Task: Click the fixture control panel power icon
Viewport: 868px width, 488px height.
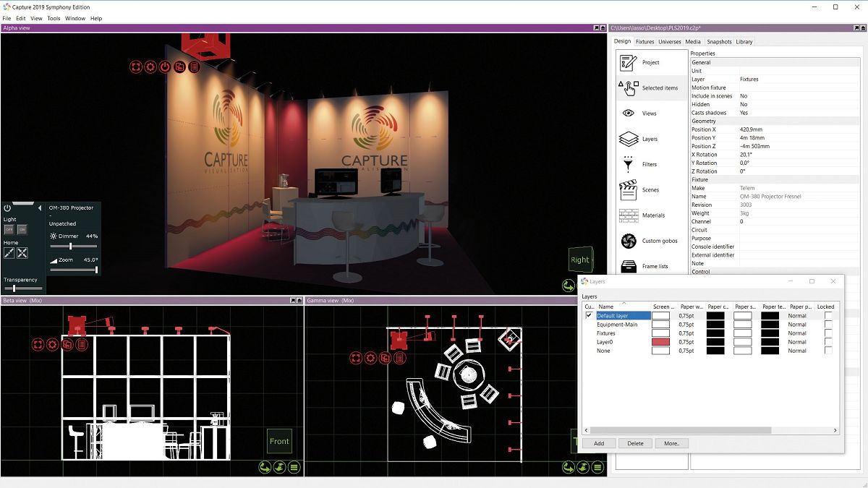Action: pos(7,208)
